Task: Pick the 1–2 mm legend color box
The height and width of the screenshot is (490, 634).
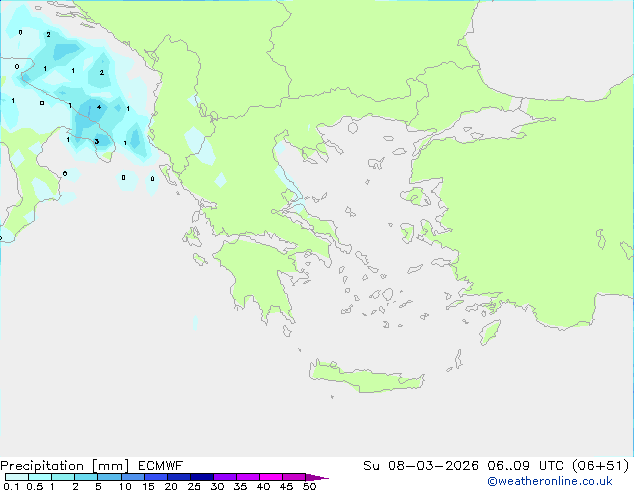Action: (x=63, y=477)
